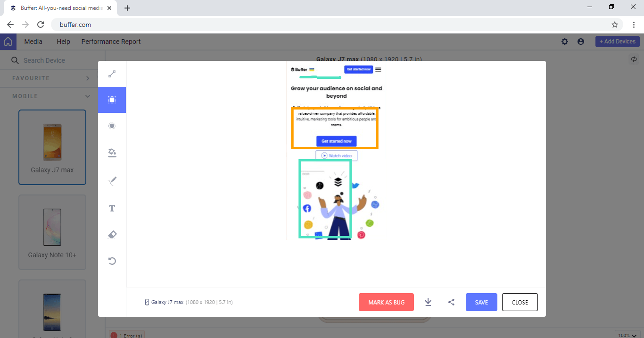This screenshot has height=338, width=644.
Task: Undo the last annotation
Action: pos(112,261)
